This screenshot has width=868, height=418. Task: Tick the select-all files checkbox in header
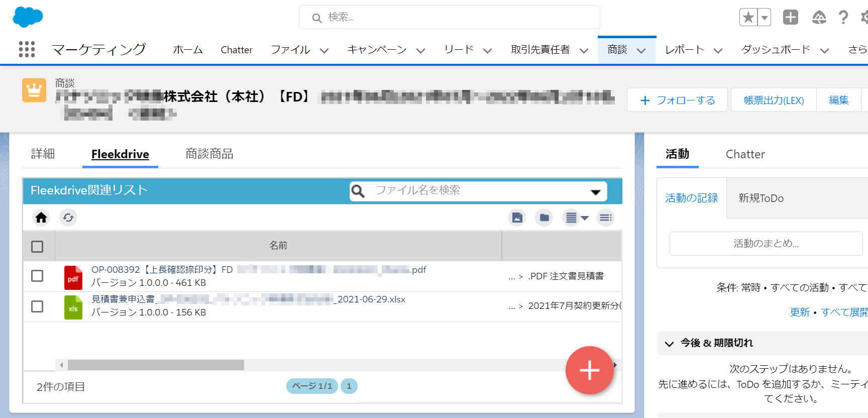coord(37,247)
